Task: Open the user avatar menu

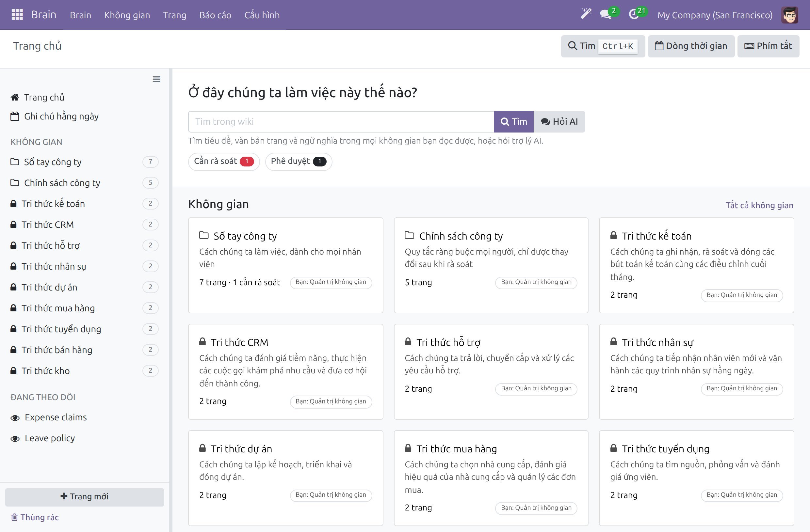Action: coord(789,15)
